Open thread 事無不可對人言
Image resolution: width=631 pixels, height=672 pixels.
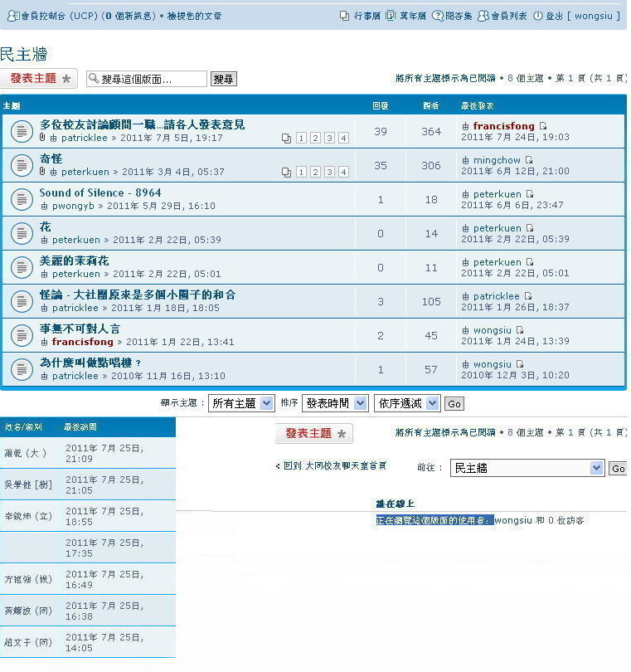coord(80,329)
